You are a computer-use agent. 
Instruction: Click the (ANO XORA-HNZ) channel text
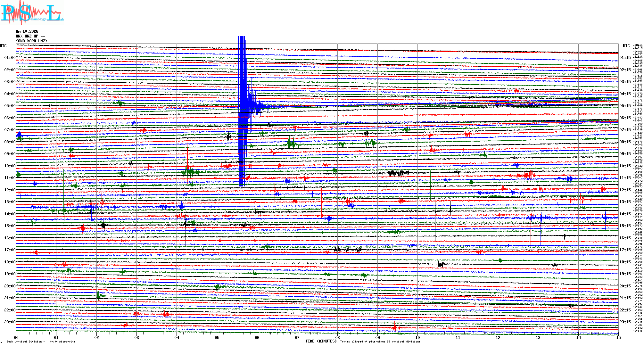(31, 41)
